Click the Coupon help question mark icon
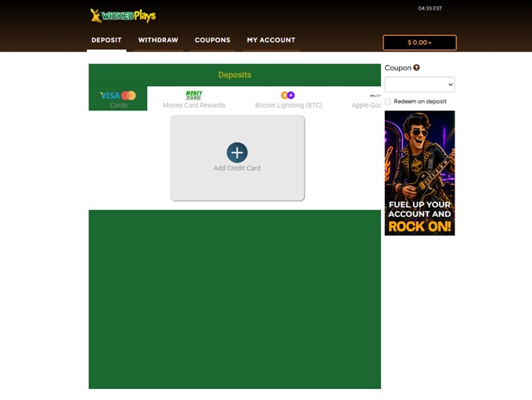This screenshot has width=532, height=400. tap(416, 67)
